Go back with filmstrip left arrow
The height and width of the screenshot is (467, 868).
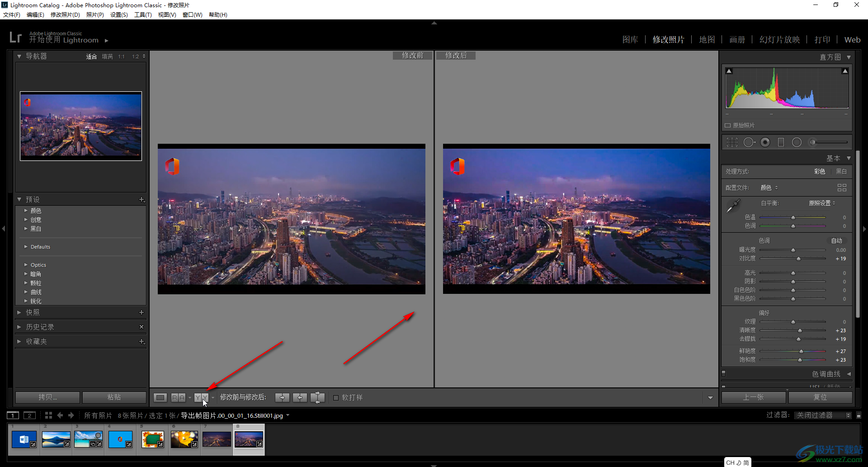(x=60, y=415)
